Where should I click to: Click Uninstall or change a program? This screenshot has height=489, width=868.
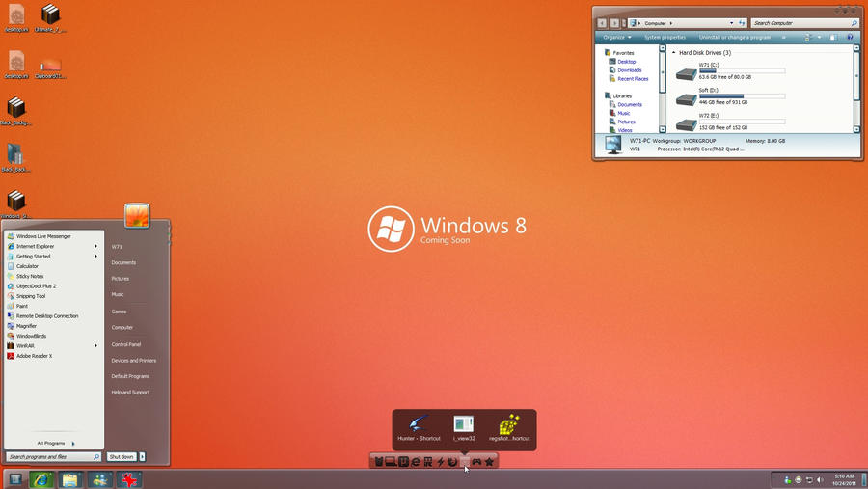735,37
